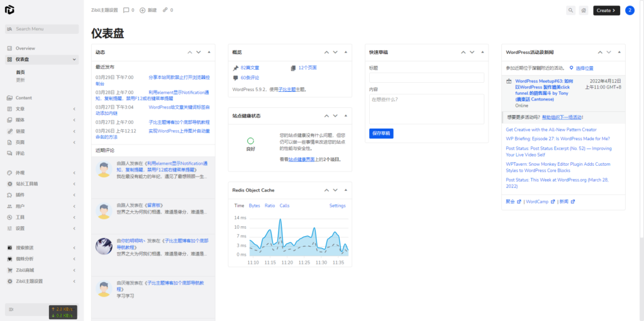This screenshot has width=644, height=321.
Task: Expand the 外观 sidebar menu
Action: (20, 172)
